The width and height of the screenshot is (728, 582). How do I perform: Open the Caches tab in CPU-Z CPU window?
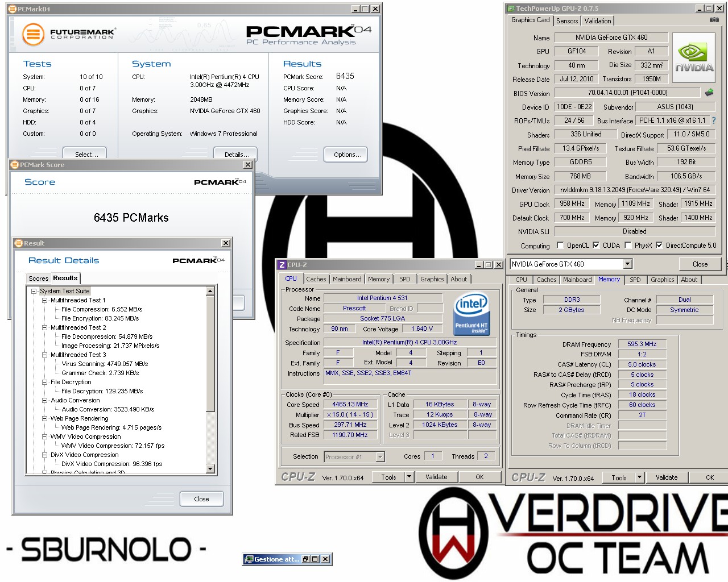pos(316,279)
